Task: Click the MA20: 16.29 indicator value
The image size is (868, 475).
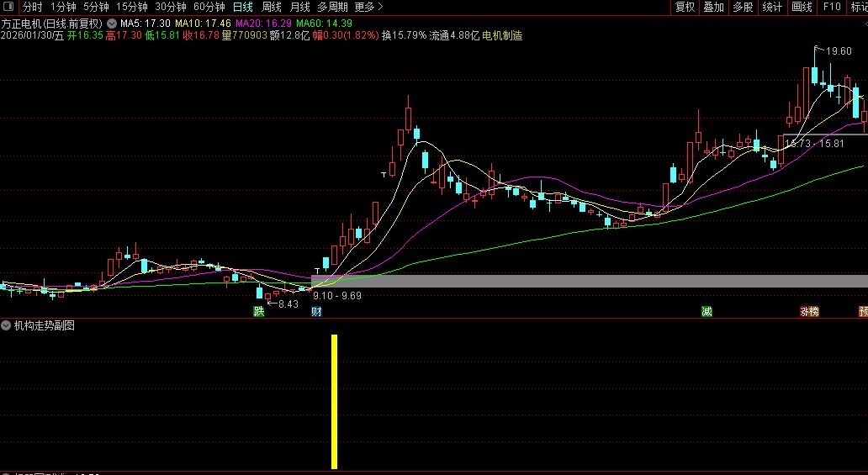Action: pos(263,24)
